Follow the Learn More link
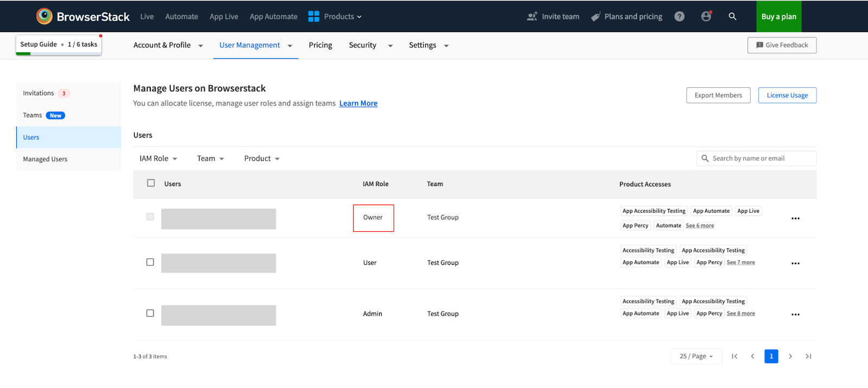Image resolution: width=868 pixels, height=388 pixels. pyautogui.click(x=358, y=104)
